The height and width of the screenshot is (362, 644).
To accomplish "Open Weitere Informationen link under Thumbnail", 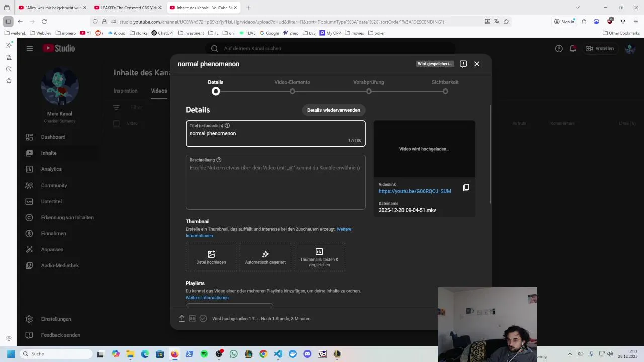I will click(x=268, y=232).
